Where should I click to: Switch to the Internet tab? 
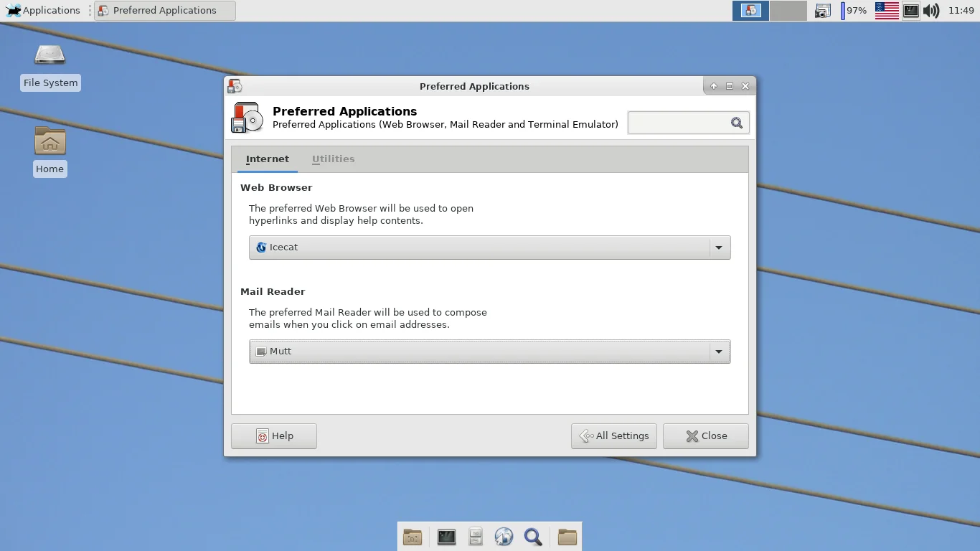point(268,159)
